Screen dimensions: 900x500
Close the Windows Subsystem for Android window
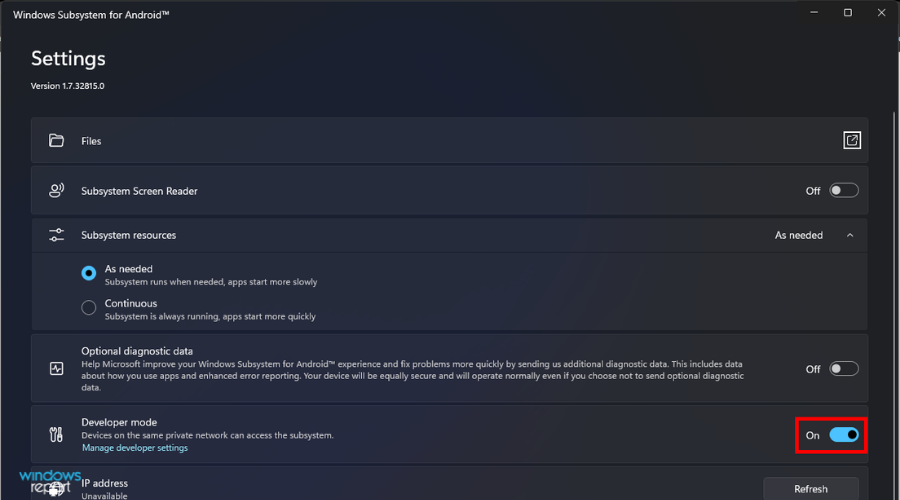pyautogui.click(x=879, y=13)
